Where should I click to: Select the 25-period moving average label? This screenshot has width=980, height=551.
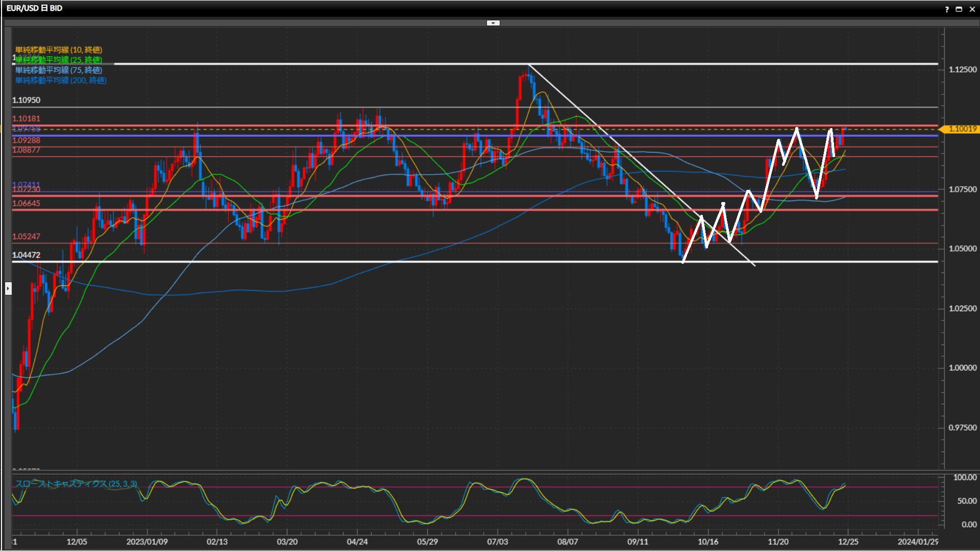click(59, 60)
